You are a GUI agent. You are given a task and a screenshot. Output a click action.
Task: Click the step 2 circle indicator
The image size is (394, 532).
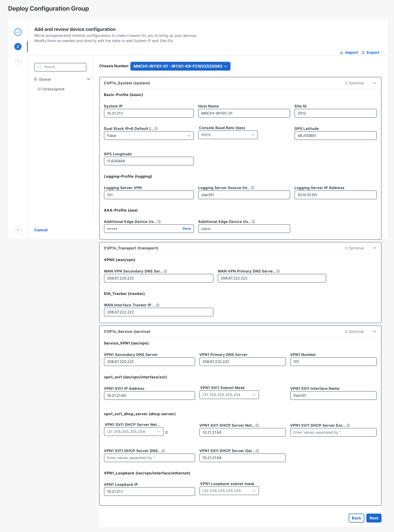(18, 46)
